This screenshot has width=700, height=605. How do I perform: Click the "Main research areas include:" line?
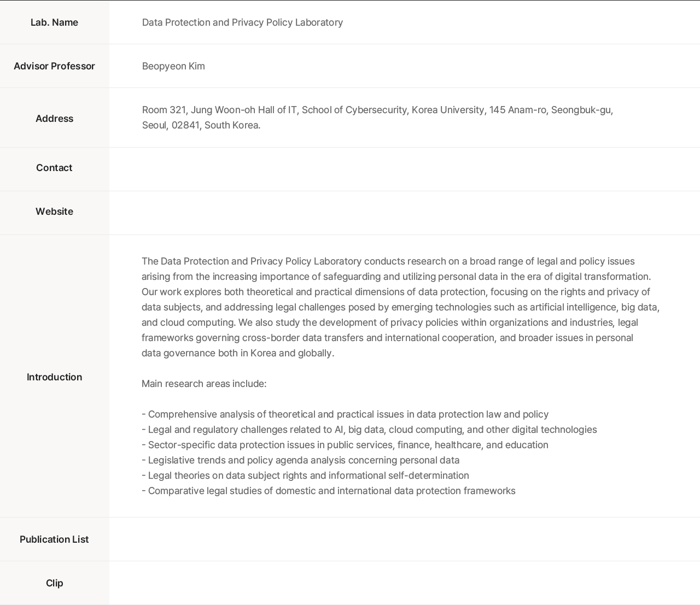[204, 384]
